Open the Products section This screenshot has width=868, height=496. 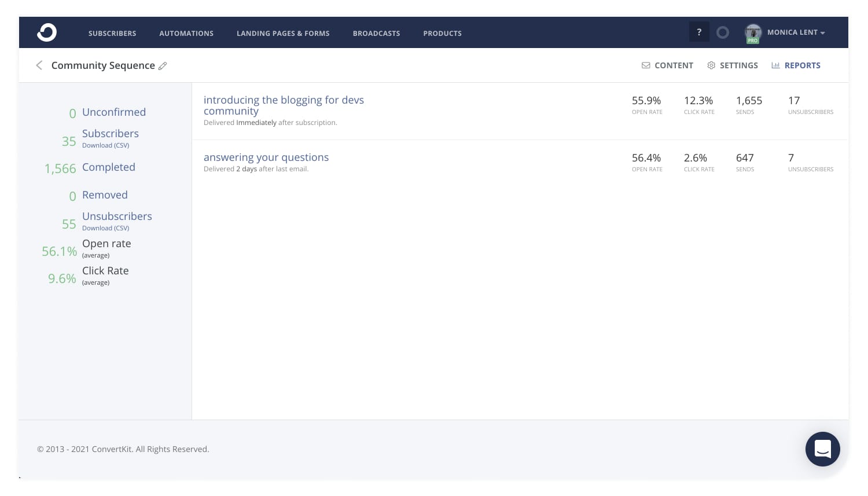click(x=443, y=33)
